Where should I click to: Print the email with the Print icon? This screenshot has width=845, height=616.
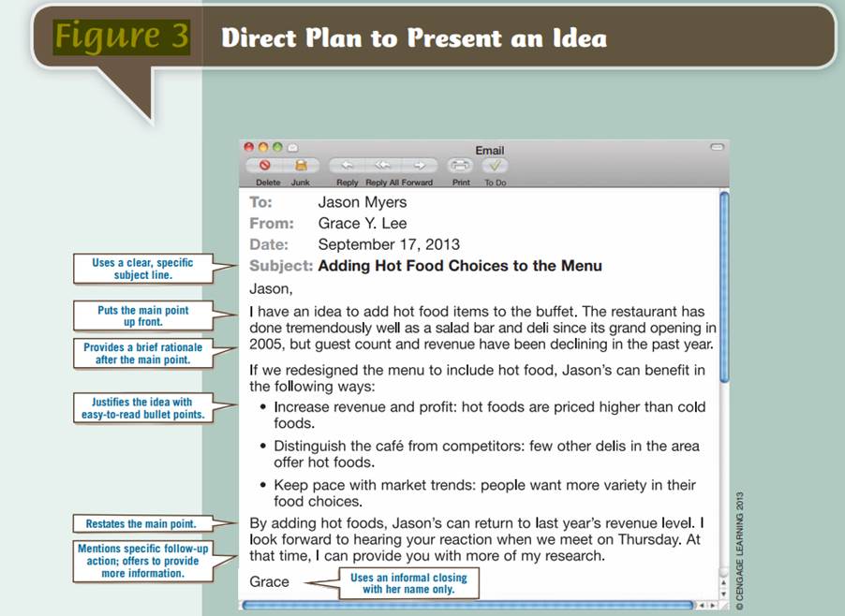point(460,166)
